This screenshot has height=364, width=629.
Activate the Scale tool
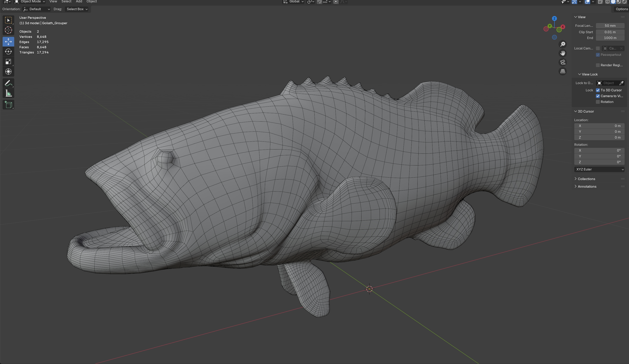(x=8, y=62)
